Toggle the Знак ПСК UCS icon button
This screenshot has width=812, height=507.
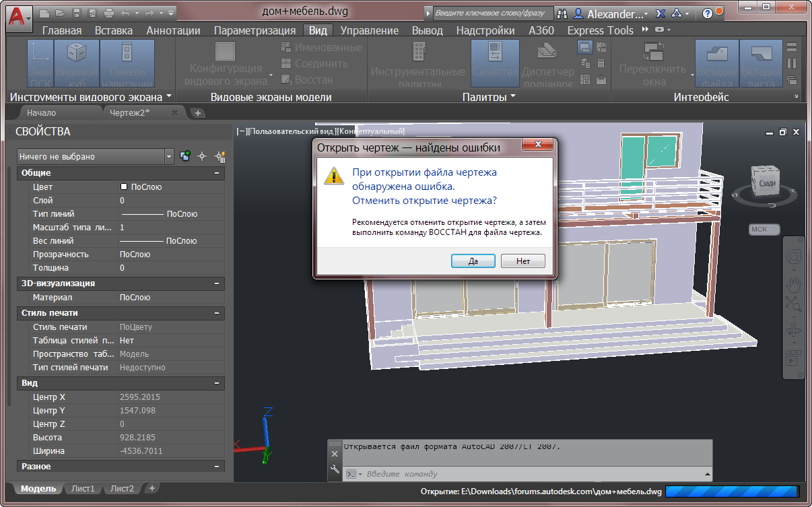[39, 64]
